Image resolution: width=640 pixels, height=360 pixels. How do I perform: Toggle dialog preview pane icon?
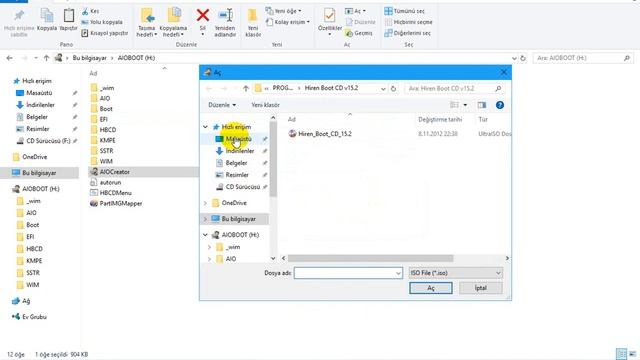(482, 105)
